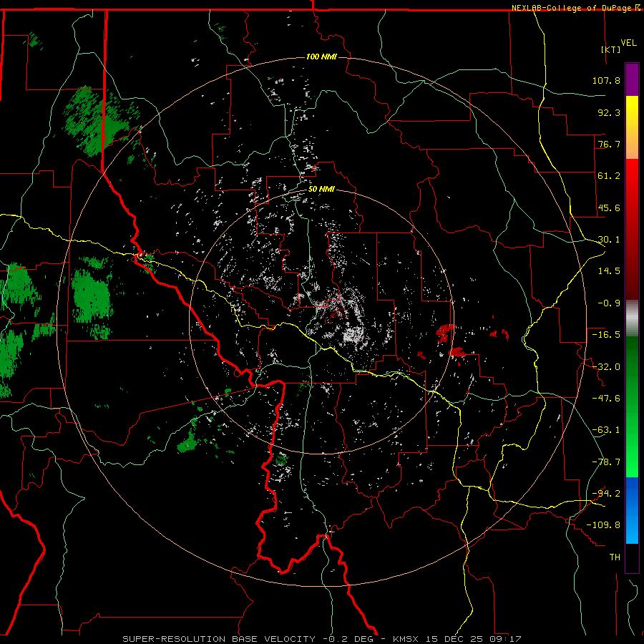The image size is (644, 644).
Task: Click the VEL legend title
Action: [x=628, y=42]
